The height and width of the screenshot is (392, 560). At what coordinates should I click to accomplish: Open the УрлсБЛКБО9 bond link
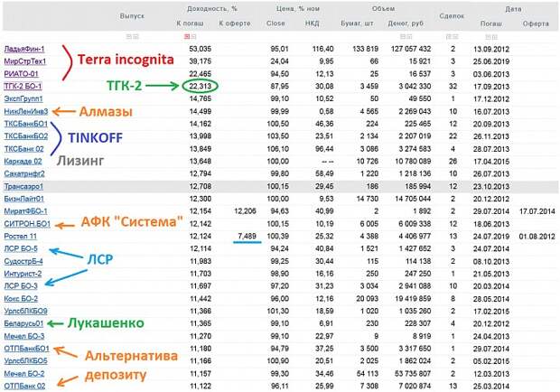pyautogui.click(x=25, y=311)
